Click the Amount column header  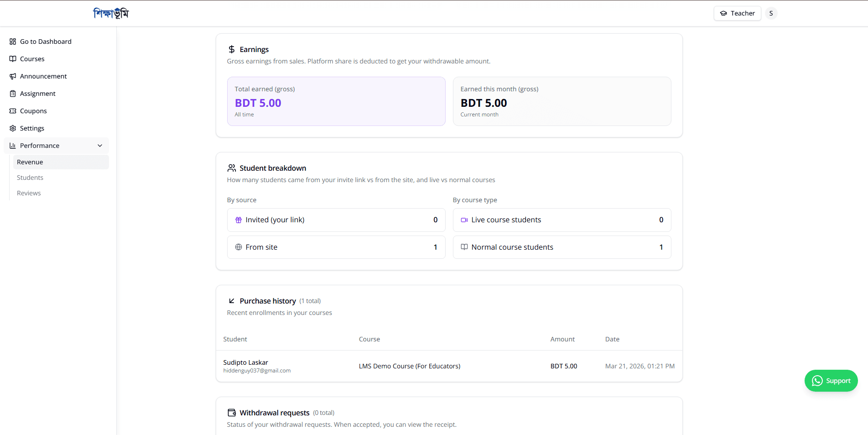pyautogui.click(x=562, y=339)
